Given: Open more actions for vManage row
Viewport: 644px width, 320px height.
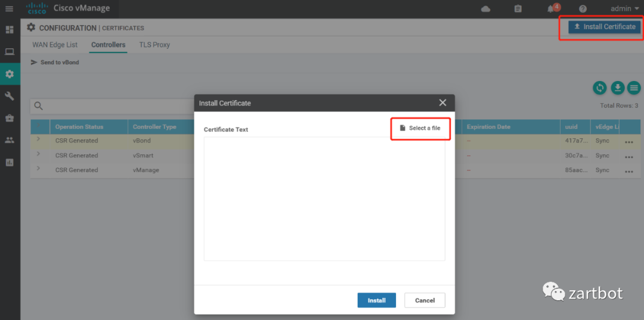Looking at the screenshot, I should point(629,172).
